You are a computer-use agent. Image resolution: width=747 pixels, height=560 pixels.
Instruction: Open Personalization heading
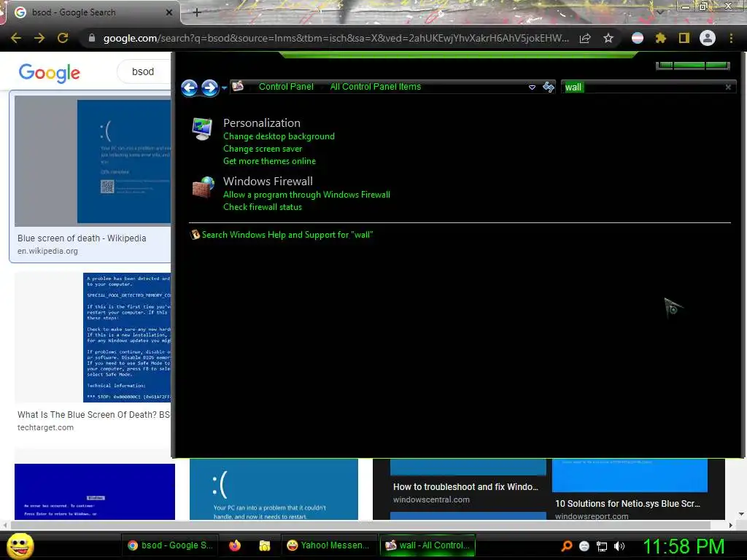coord(262,122)
